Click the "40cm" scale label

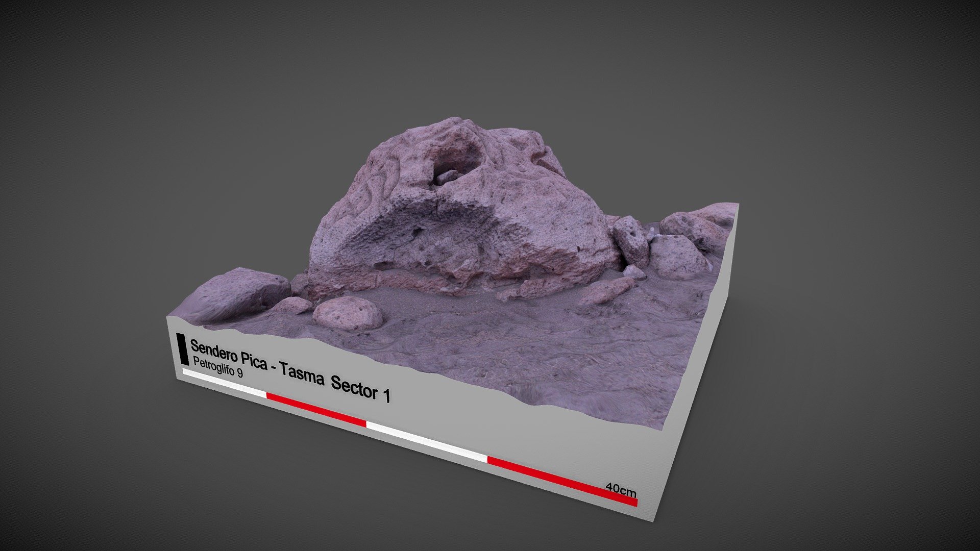click(621, 490)
